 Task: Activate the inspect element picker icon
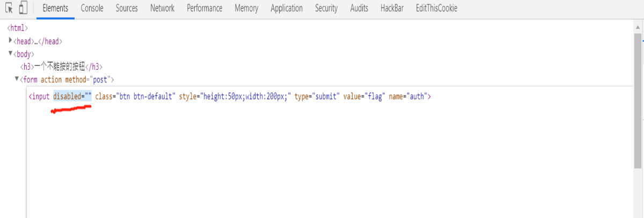pos(9,9)
